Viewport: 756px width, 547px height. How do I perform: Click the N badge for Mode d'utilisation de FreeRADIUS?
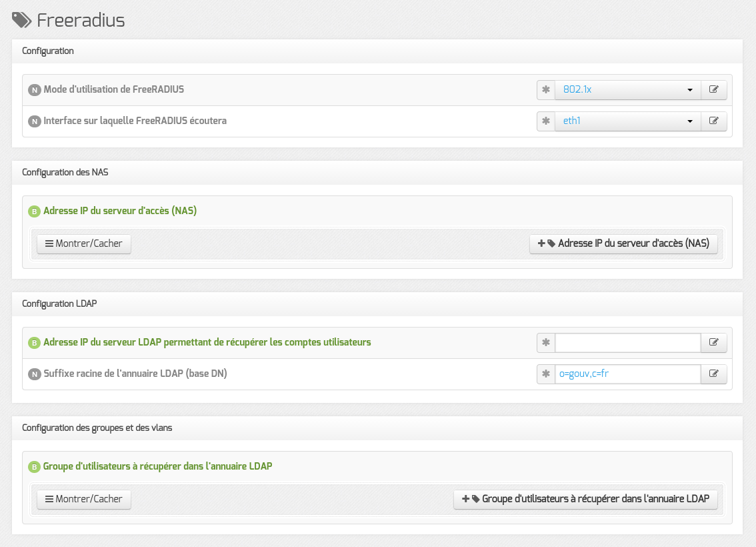pos(34,90)
